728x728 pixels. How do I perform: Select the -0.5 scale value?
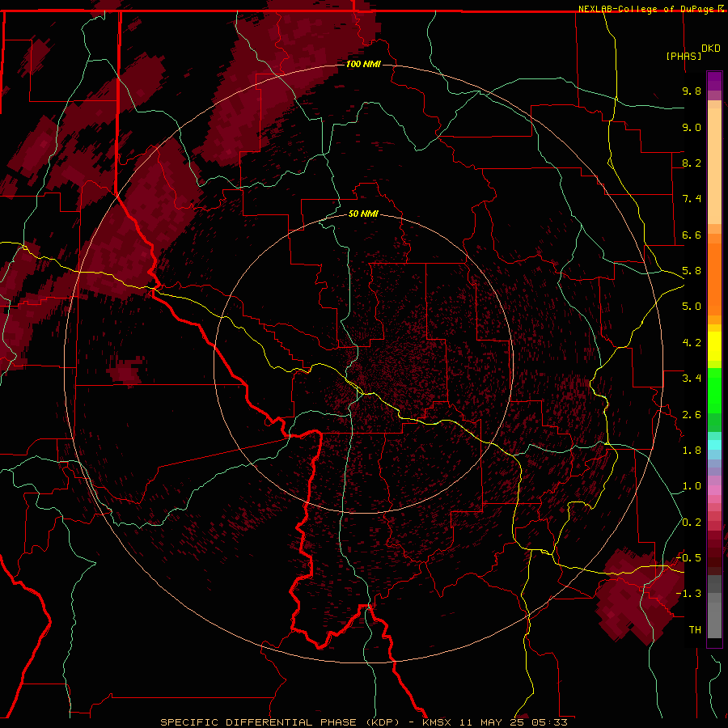coord(689,557)
